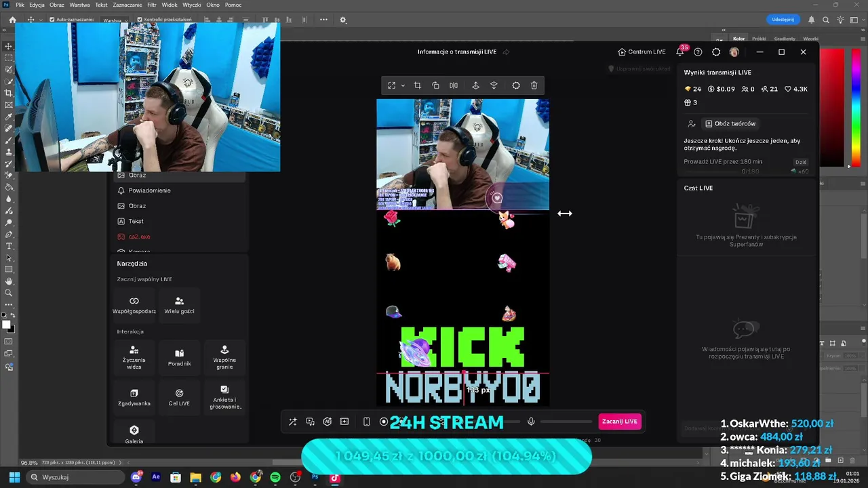Switch to the Kolor tab in Photoshop
The height and width of the screenshot is (488, 868).
tap(738, 39)
